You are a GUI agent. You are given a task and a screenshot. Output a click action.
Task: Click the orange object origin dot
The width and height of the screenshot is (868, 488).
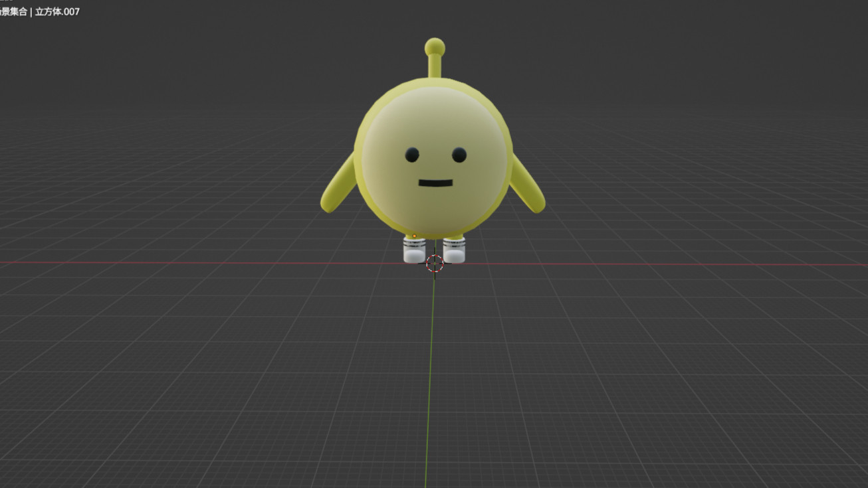point(414,236)
